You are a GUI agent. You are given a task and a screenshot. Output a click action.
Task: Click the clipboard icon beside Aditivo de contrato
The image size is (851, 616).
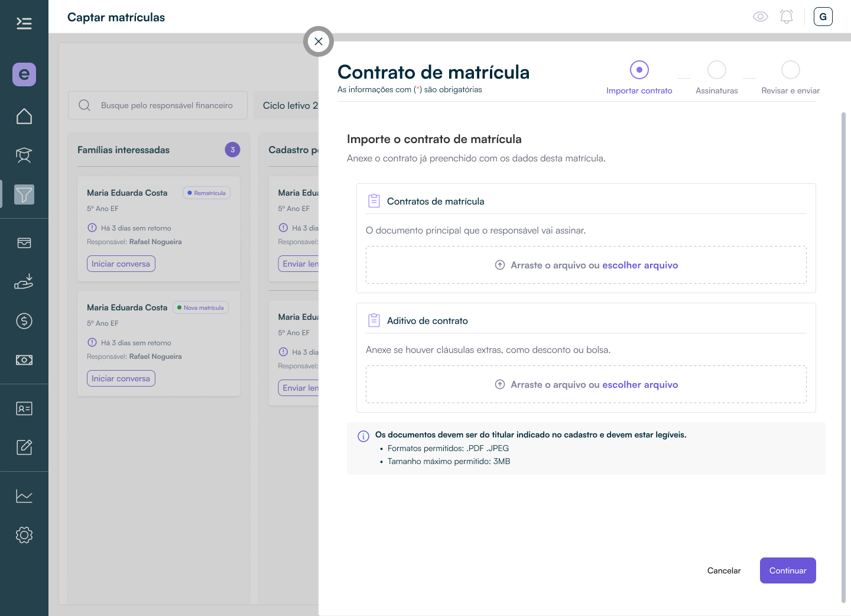pos(374,320)
